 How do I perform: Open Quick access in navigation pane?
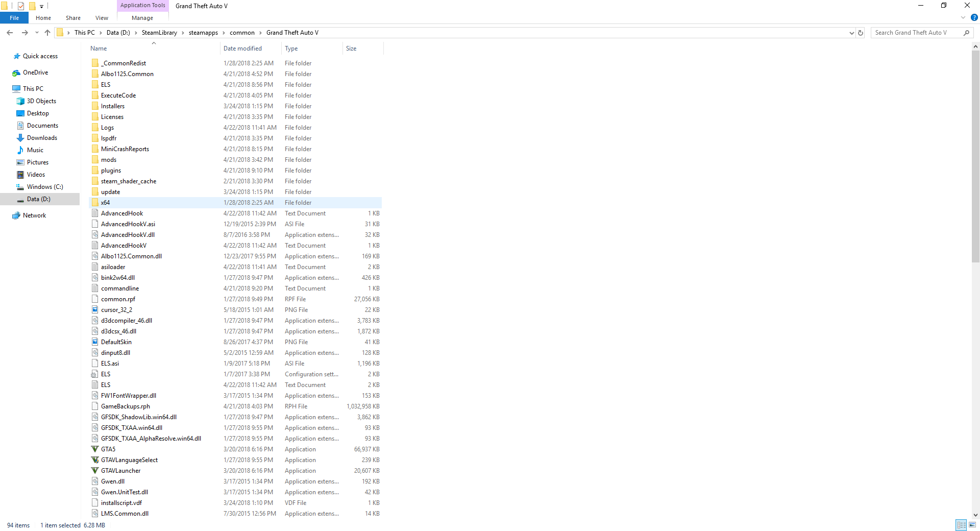coord(40,56)
